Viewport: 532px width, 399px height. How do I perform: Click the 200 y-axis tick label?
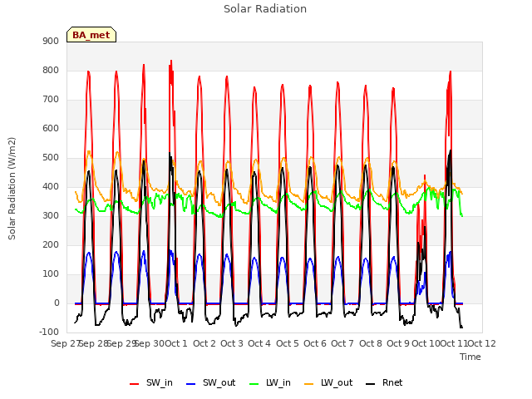click(x=51, y=244)
